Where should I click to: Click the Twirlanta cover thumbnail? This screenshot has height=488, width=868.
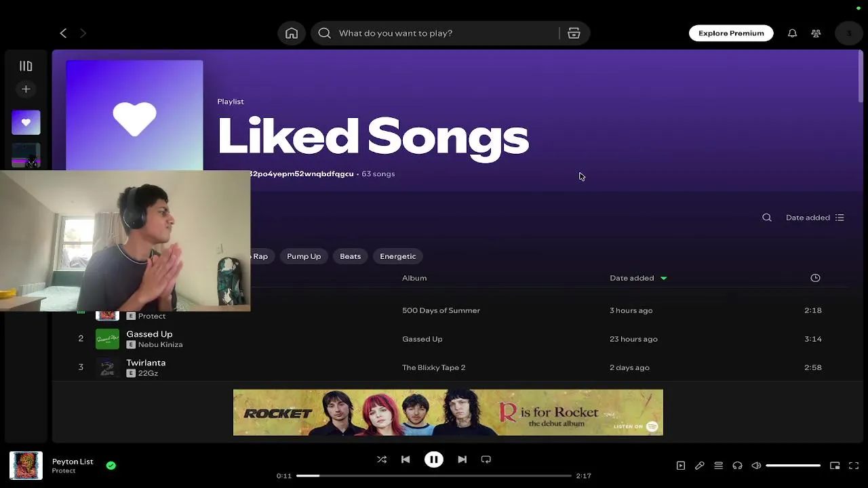tap(107, 367)
